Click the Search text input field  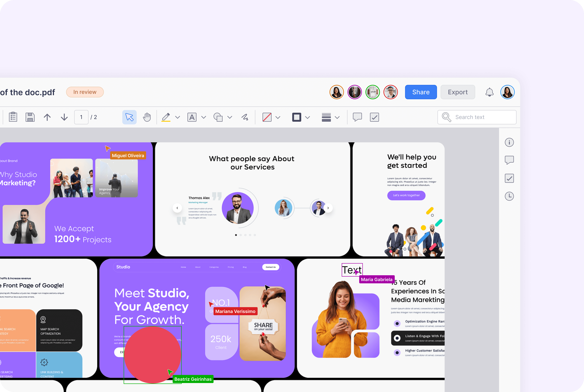pyautogui.click(x=477, y=117)
